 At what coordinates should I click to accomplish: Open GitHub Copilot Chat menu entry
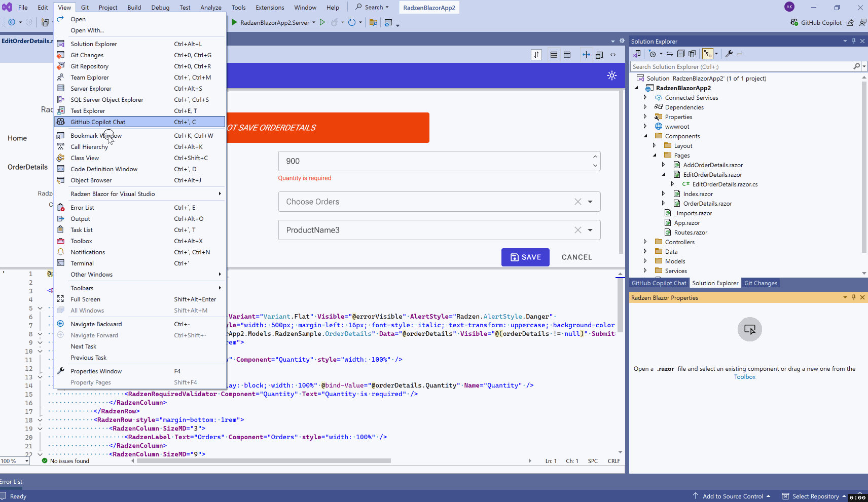139,122
